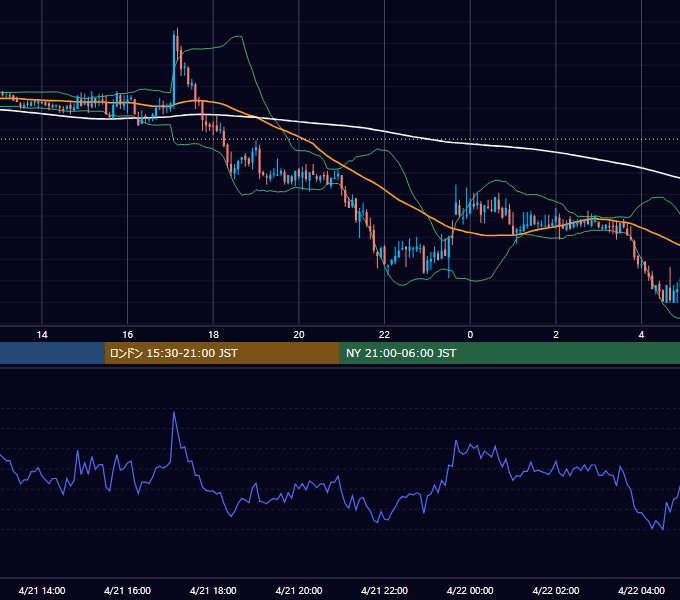Click the ロンドン 15:30-21:00 JST session bar
This screenshot has height=600, width=680.
point(222,353)
